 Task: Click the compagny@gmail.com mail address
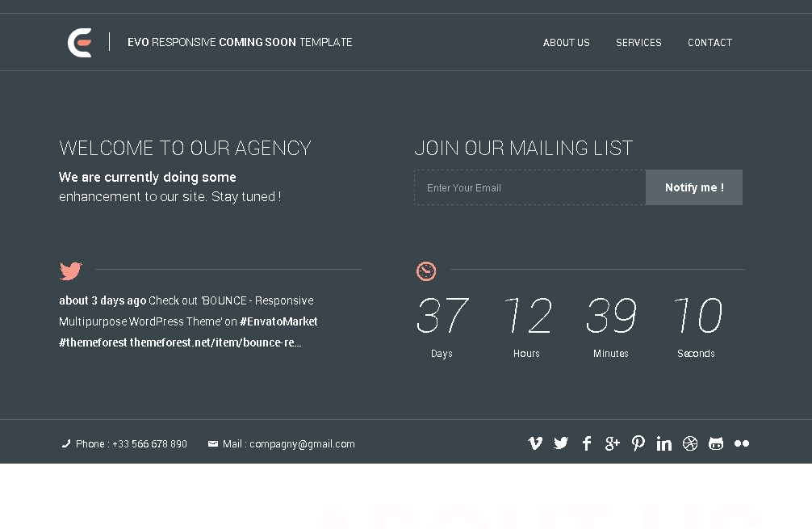click(302, 444)
